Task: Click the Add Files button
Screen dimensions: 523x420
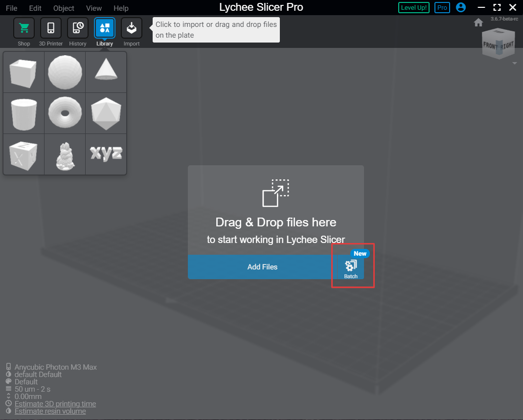Action: 262,267
